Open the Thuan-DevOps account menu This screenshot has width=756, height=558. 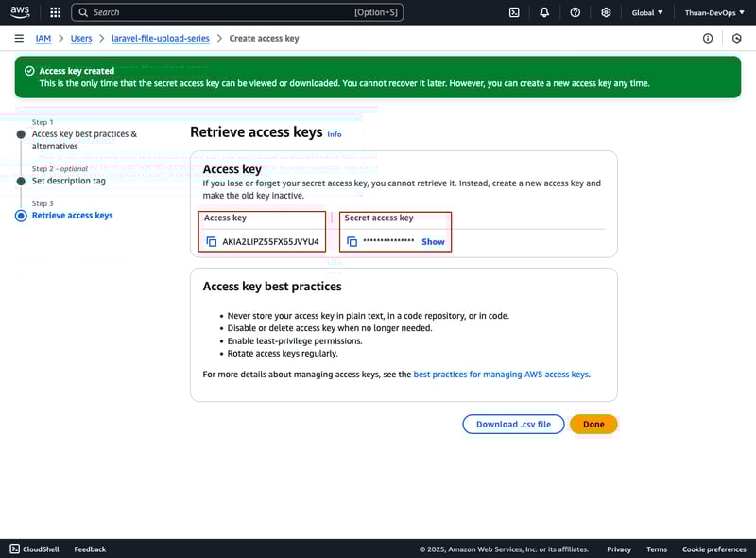click(x=713, y=12)
